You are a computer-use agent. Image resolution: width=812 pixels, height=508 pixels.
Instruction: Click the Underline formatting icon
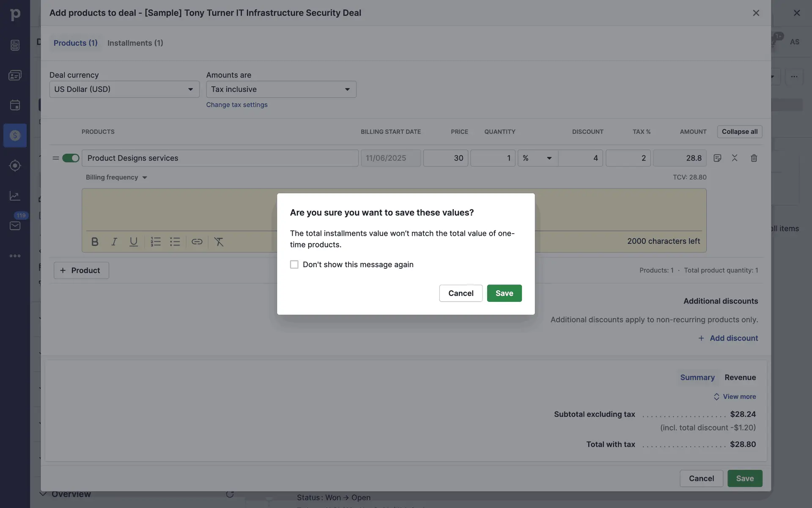pyautogui.click(x=134, y=242)
